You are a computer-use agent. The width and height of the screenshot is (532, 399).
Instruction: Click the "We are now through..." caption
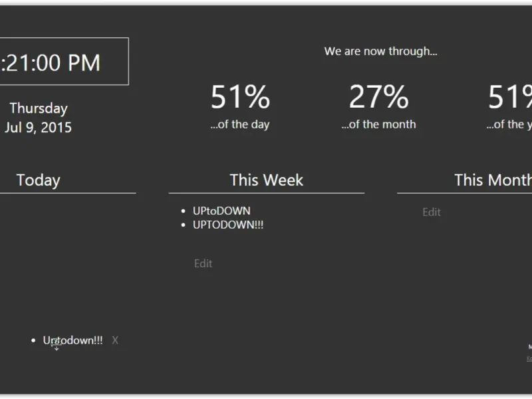[x=380, y=51]
